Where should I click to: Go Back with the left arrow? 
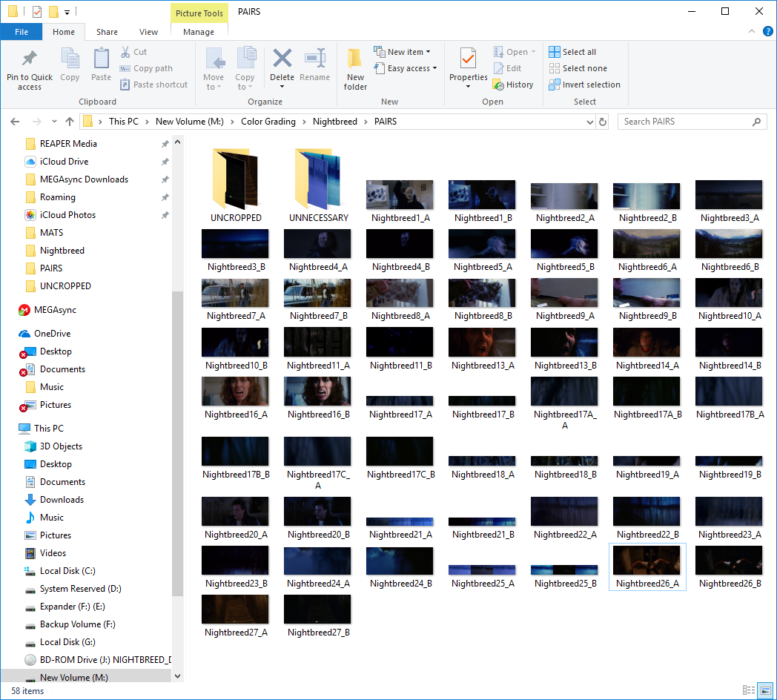15,122
